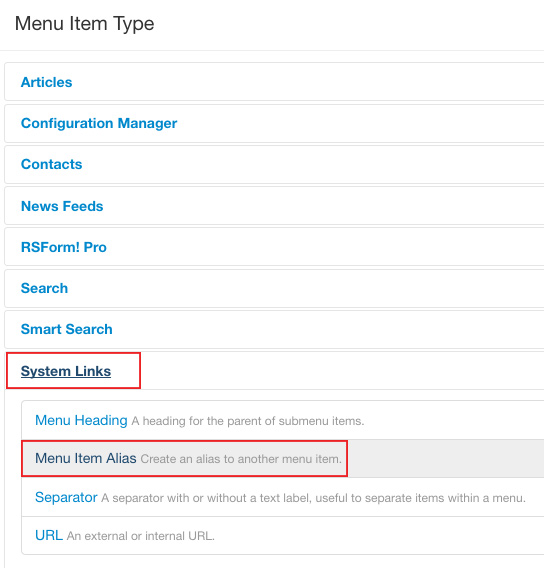The height and width of the screenshot is (568, 544).
Task: Open the Contacts accordion section
Action: point(51,164)
